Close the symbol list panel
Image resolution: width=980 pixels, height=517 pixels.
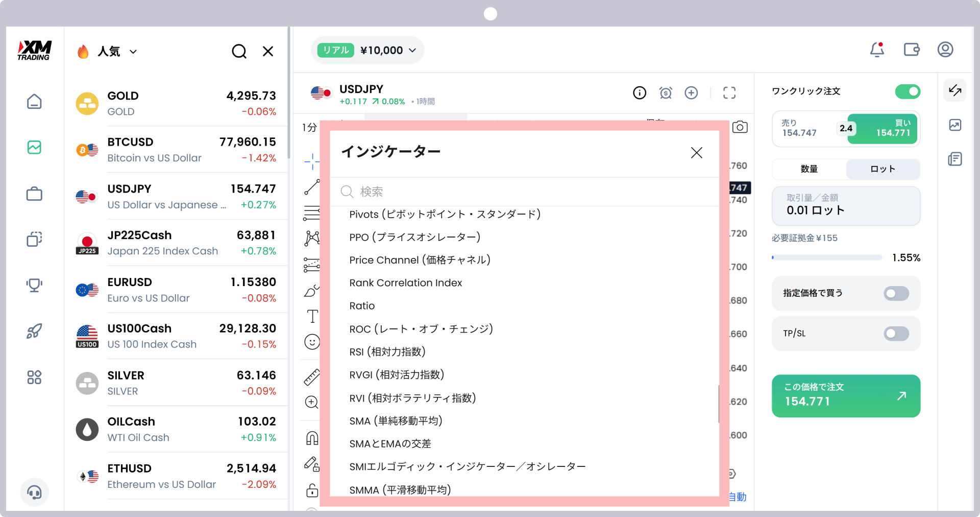268,51
